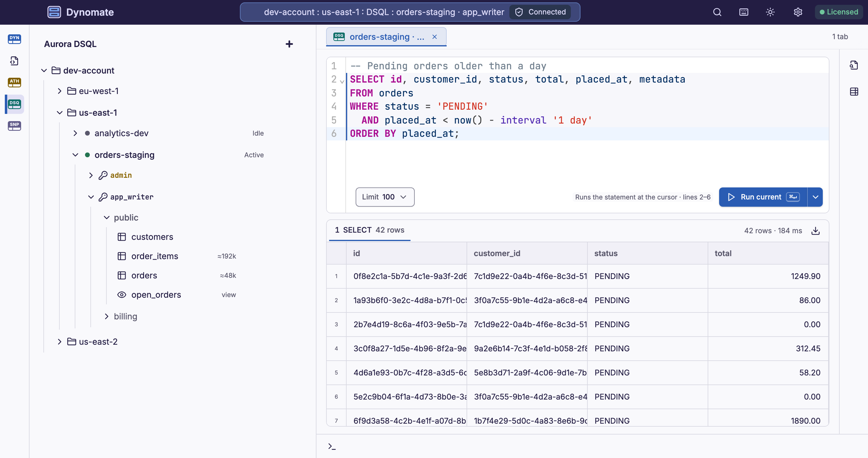Viewport: 868px width, 458px height.
Task: Open the customers table
Action: pyautogui.click(x=152, y=237)
